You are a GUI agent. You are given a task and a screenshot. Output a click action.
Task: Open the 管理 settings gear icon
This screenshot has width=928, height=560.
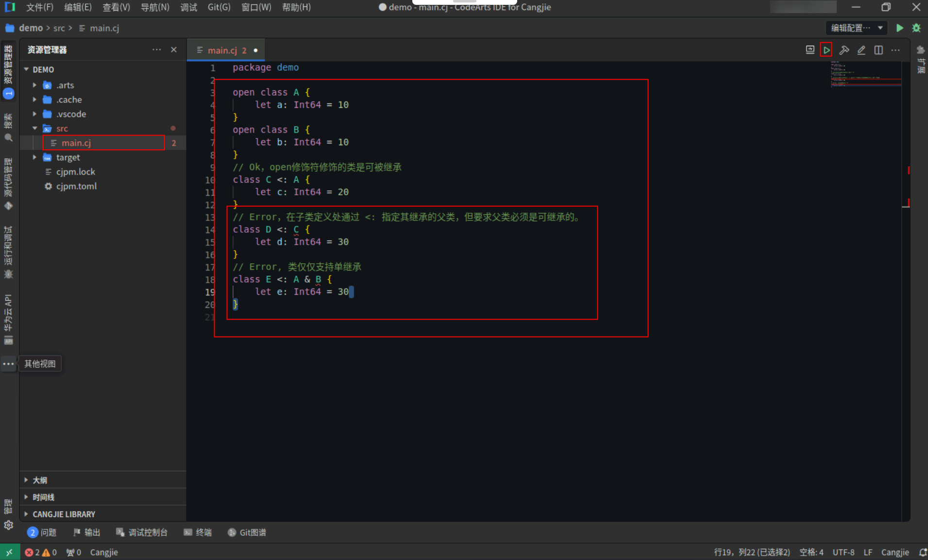(8, 525)
